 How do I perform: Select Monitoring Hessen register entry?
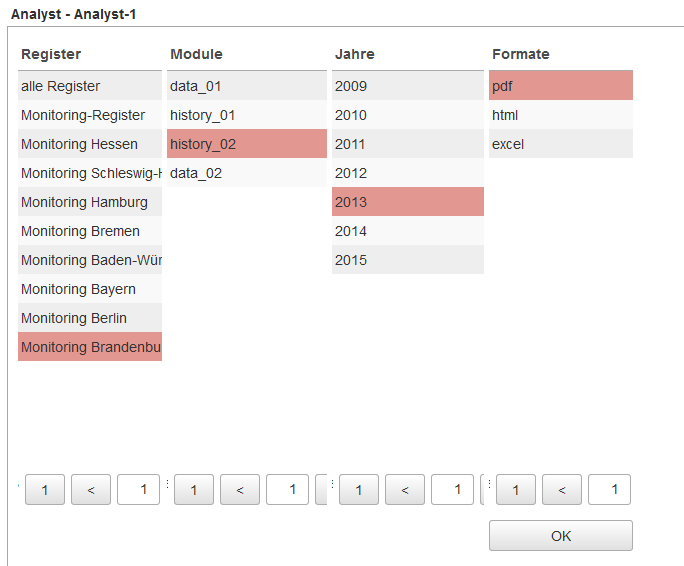[x=89, y=144]
